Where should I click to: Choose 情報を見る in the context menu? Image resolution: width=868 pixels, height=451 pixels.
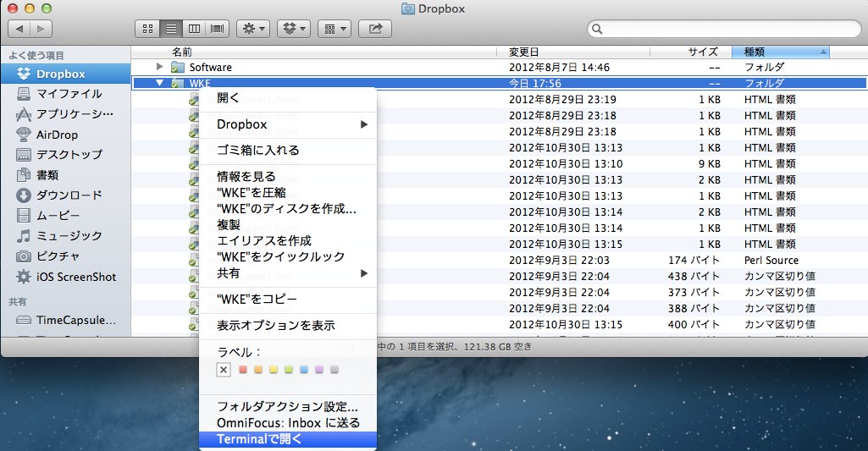tap(288, 177)
